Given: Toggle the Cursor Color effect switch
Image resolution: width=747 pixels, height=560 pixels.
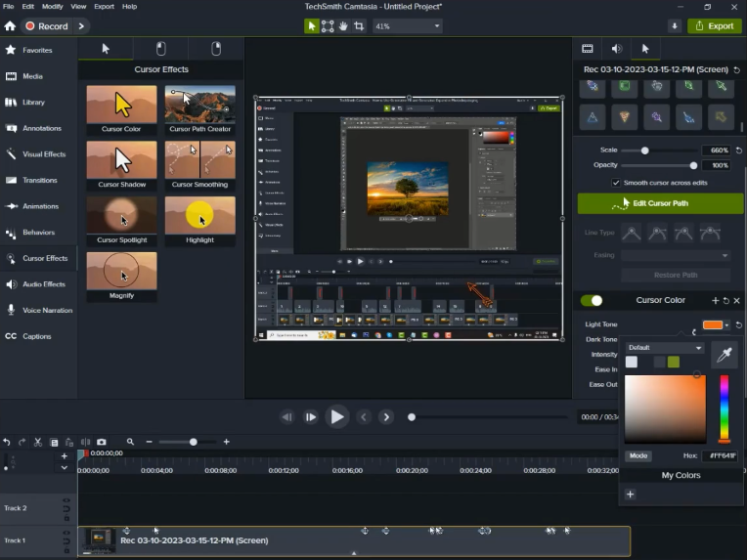Looking at the screenshot, I should point(592,301).
